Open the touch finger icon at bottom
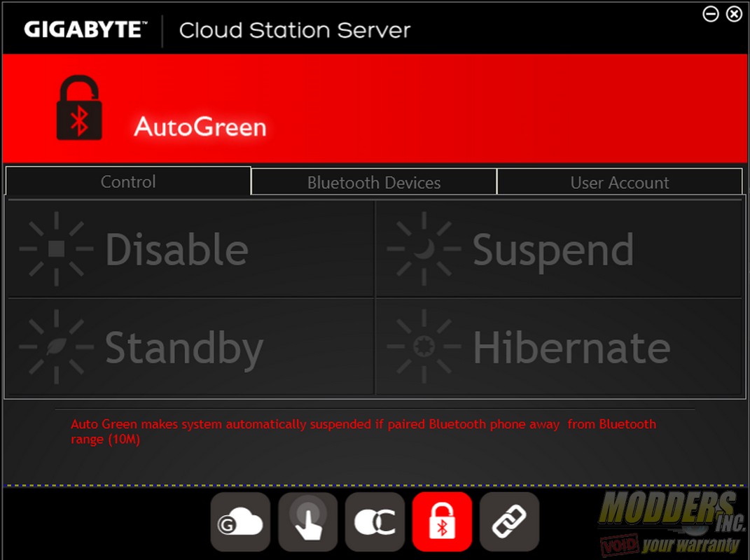The image size is (750, 560). (307, 521)
